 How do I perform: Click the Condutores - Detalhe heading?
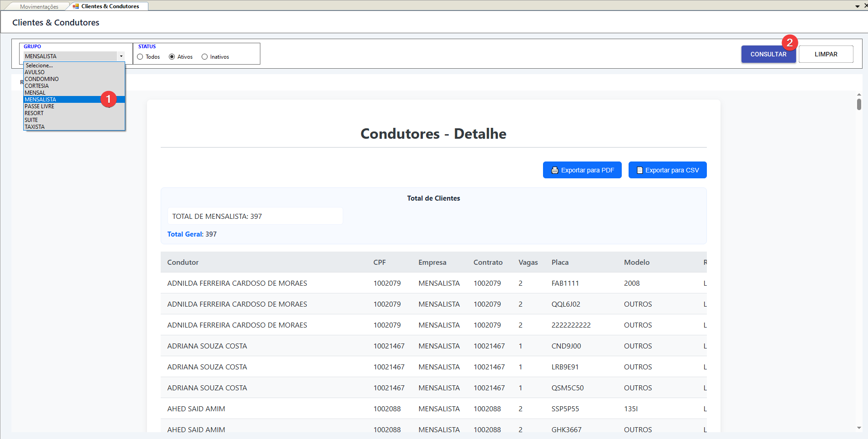point(433,134)
